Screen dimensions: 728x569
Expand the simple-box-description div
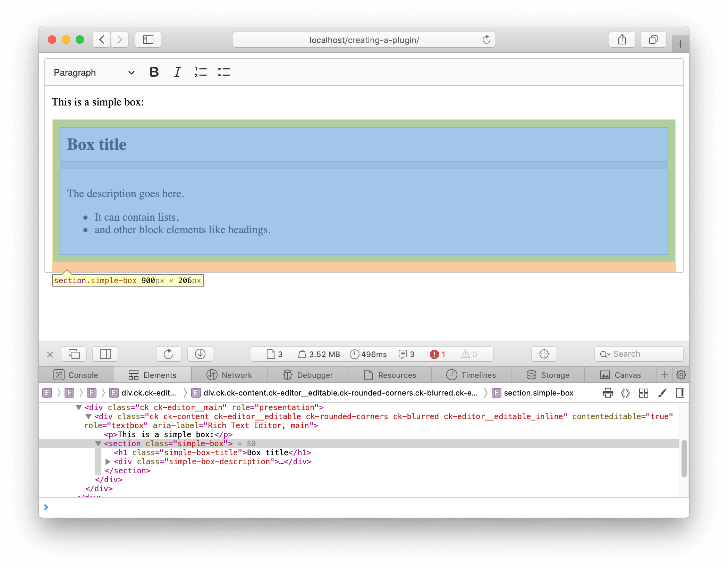[x=108, y=461]
